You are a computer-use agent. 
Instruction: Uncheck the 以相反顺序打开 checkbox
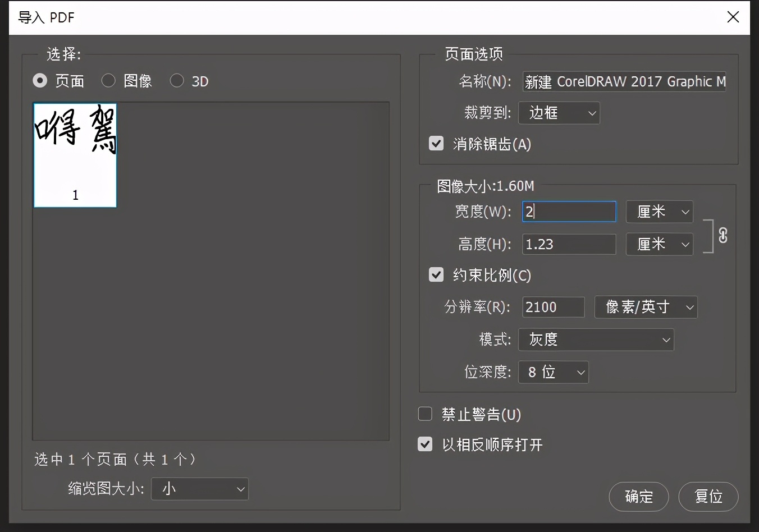425,444
